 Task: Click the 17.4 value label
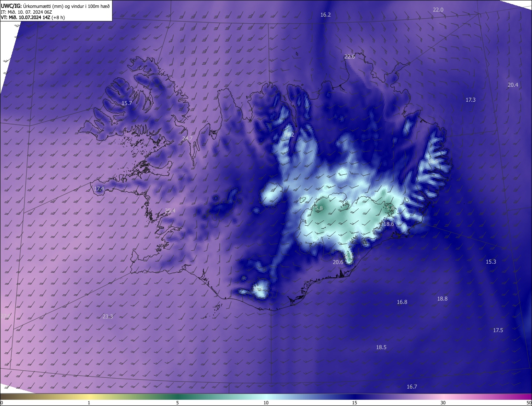99,188
